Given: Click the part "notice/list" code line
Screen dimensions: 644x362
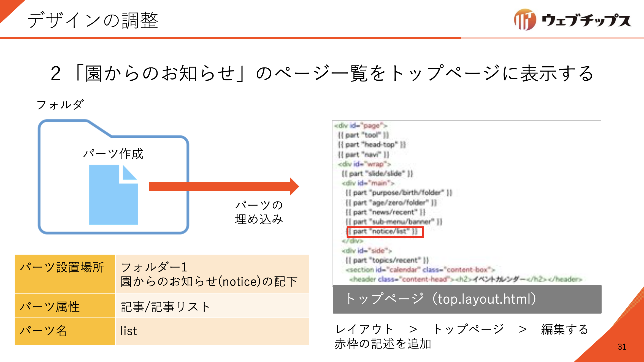Looking at the screenshot, I should (385, 232).
